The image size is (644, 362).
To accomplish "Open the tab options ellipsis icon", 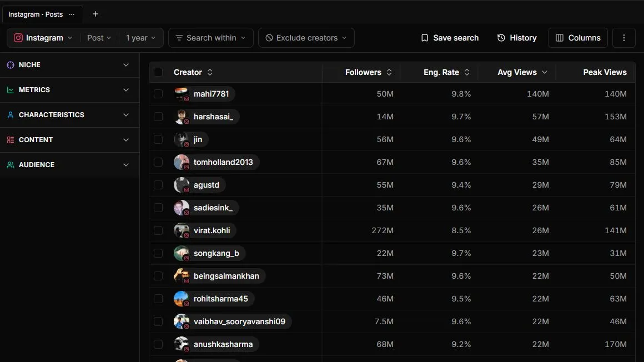I will coord(72,14).
